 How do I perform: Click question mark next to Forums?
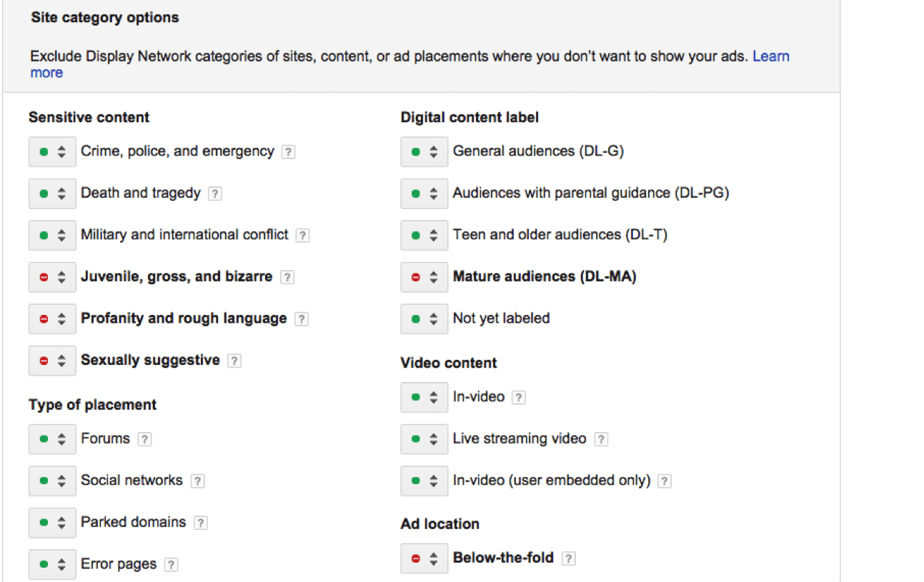tap(144, 440)
